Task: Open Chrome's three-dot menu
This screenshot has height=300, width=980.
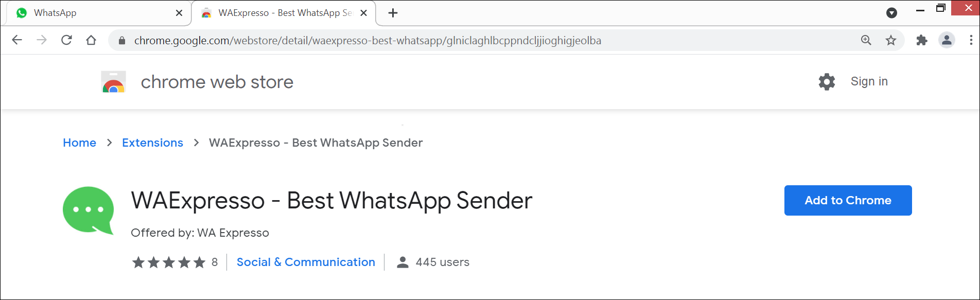Action: pyautogui.click(x=971, y=40)
